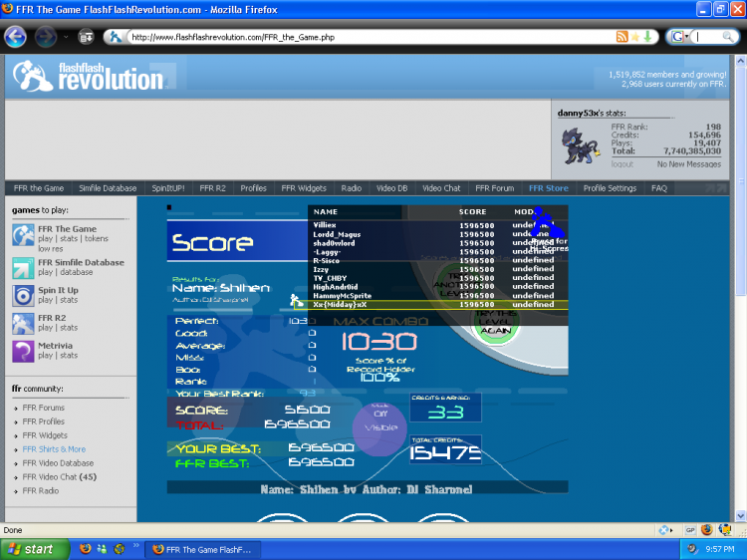Open the Radio nav tab
Image resolution: width=747 pixels, height=560 pixels.
tap(352, 188)
